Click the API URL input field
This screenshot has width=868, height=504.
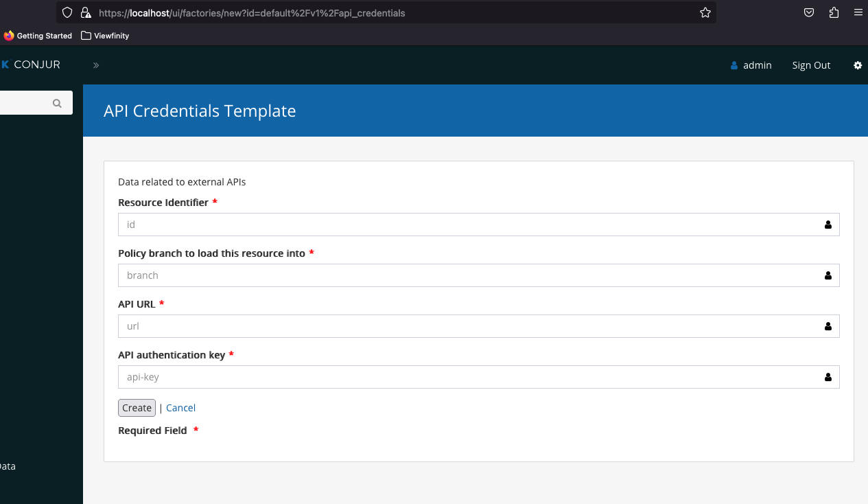click(479, 326)
